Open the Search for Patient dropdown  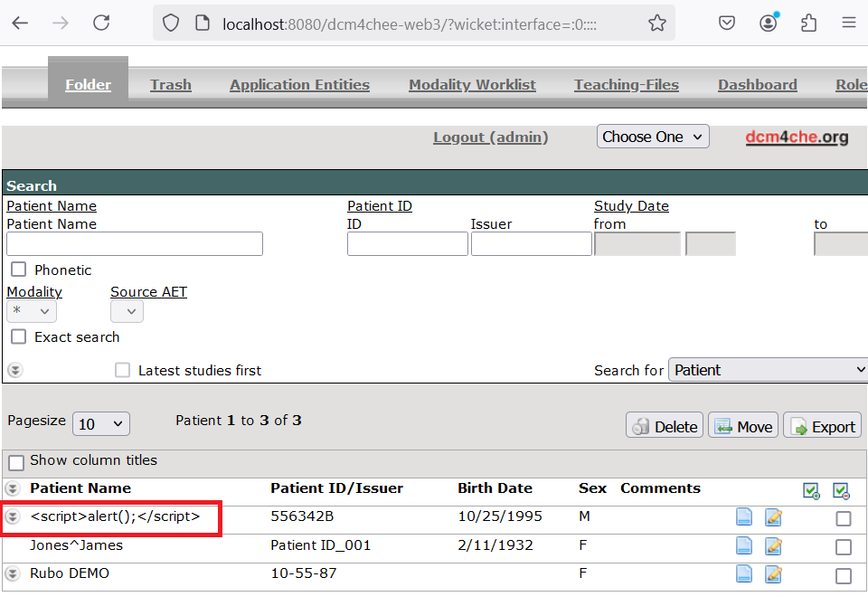point(768,370)
